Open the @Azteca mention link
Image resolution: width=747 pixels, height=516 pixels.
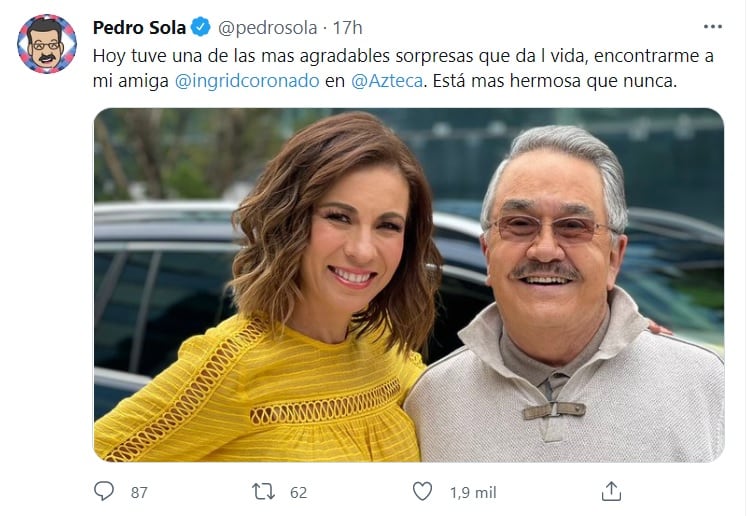point(387,81)
